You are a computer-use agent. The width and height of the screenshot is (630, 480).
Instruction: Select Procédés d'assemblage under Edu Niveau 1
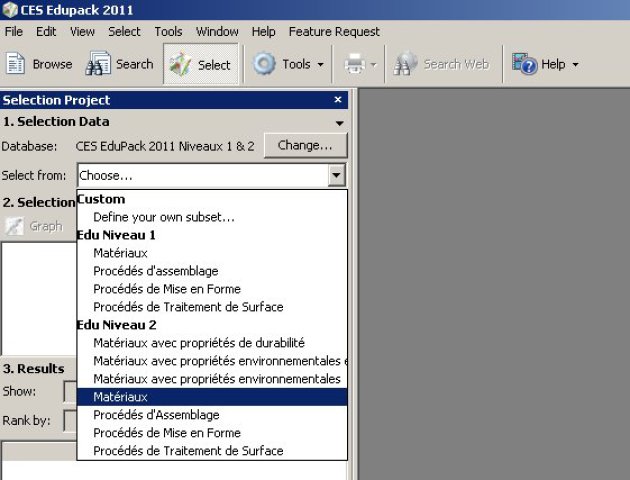(x=212, y=271)
